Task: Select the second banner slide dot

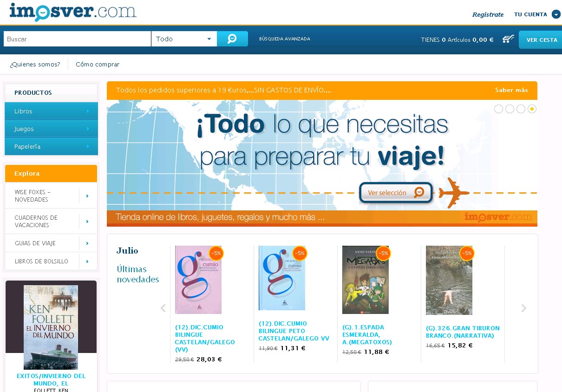Action: pos(510,109)
